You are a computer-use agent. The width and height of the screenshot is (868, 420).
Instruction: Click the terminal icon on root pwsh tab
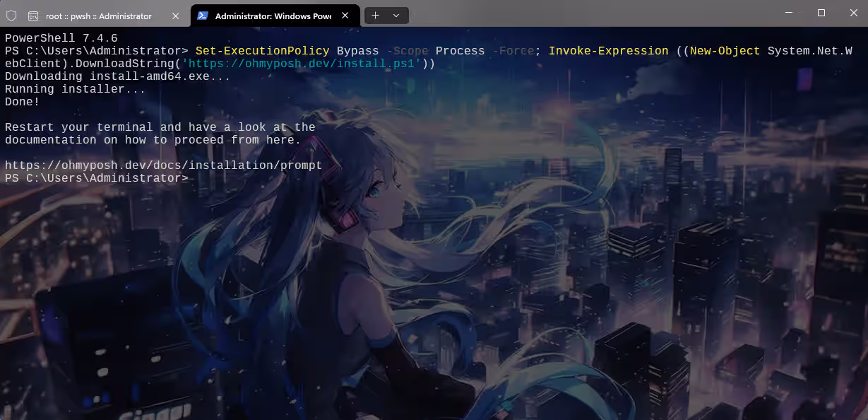pos(33,16)
